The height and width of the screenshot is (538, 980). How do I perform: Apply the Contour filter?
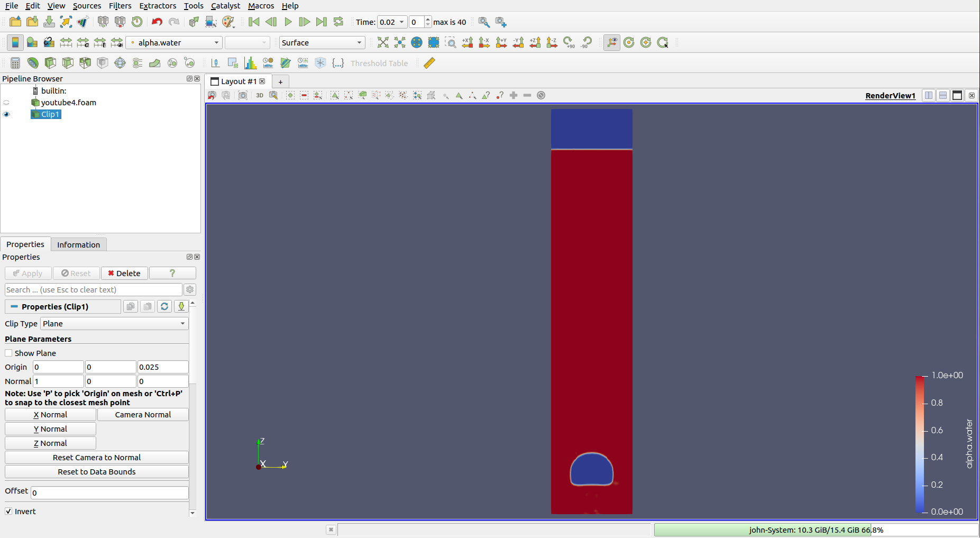click(33, 62)
